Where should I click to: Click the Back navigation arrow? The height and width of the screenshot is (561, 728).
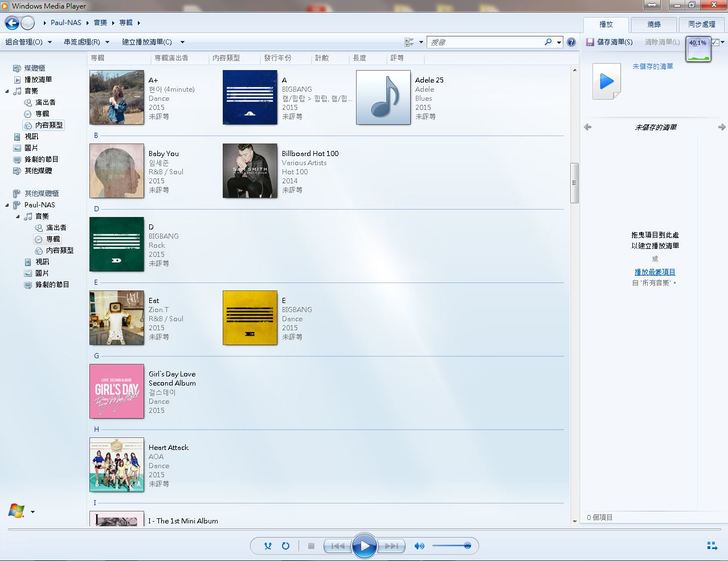tap(11, 22)
